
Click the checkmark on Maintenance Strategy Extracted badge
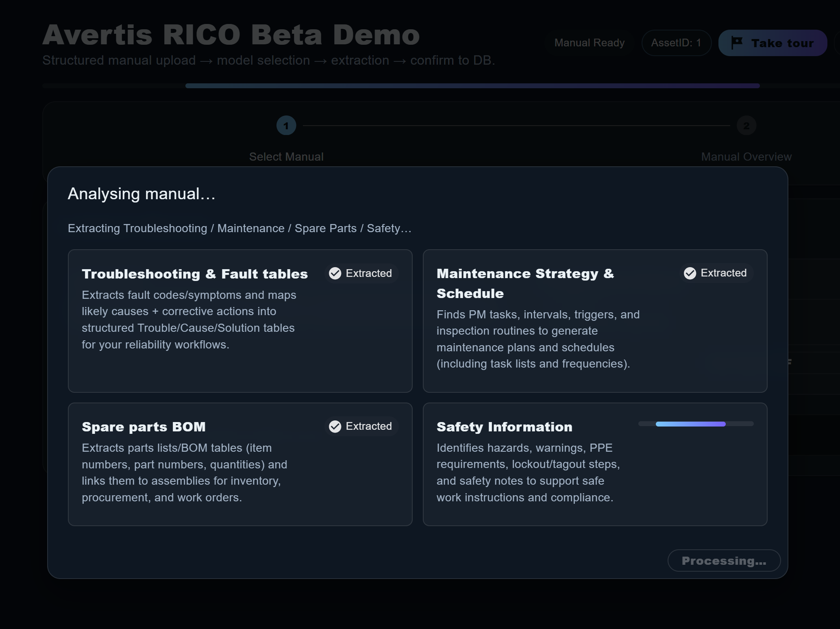tap(690, 273)
